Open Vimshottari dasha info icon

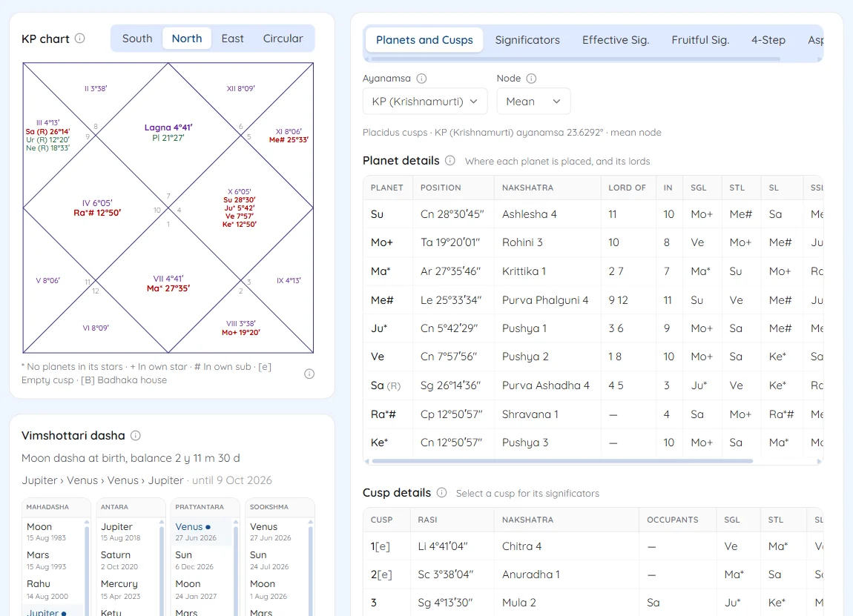tap(136, 435)
